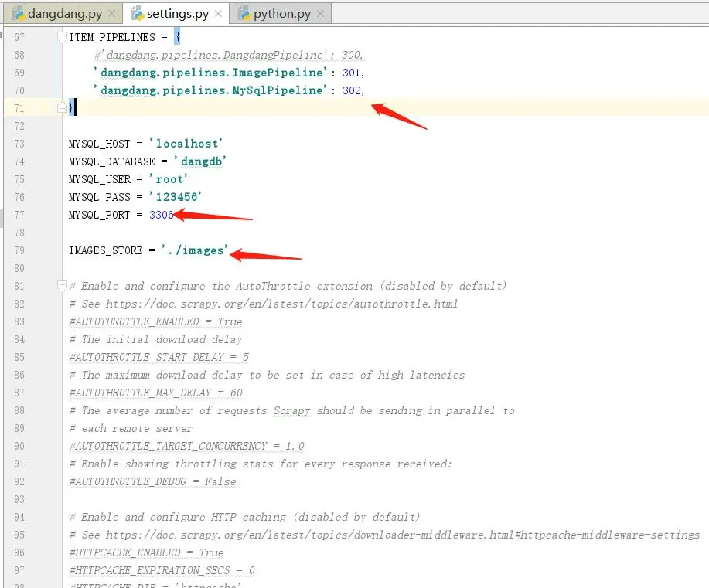Select the settings.py tab
Image resolution: width=709 pixels, height=588 pixels.
pyautogui.click(x=177, y=14)
